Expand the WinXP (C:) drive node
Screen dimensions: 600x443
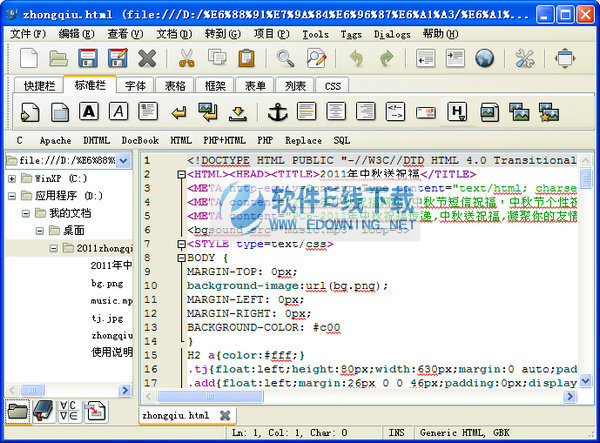click(12, 178)
